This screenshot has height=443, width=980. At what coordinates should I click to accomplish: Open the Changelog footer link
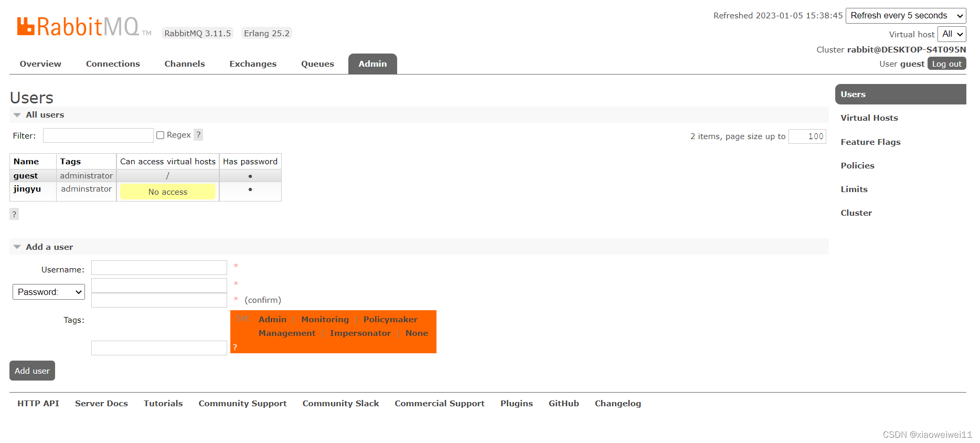tap(617, 404)
